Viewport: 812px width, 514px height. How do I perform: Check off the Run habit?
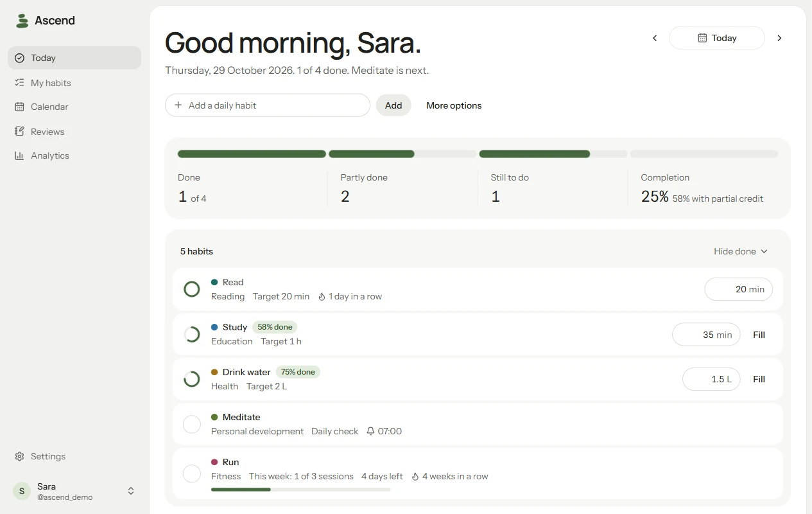tap(192, 474)
